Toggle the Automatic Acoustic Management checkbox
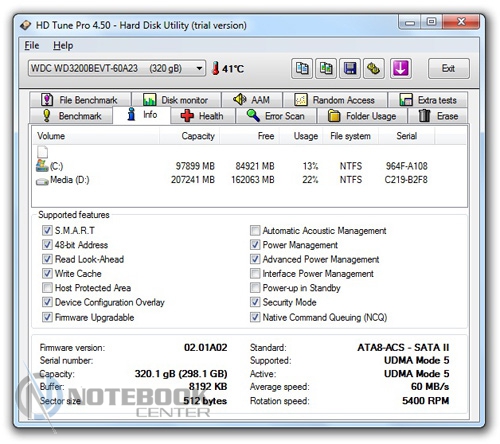Image resolution: width=500 pixels, height=444 pixels. (255, 230)
